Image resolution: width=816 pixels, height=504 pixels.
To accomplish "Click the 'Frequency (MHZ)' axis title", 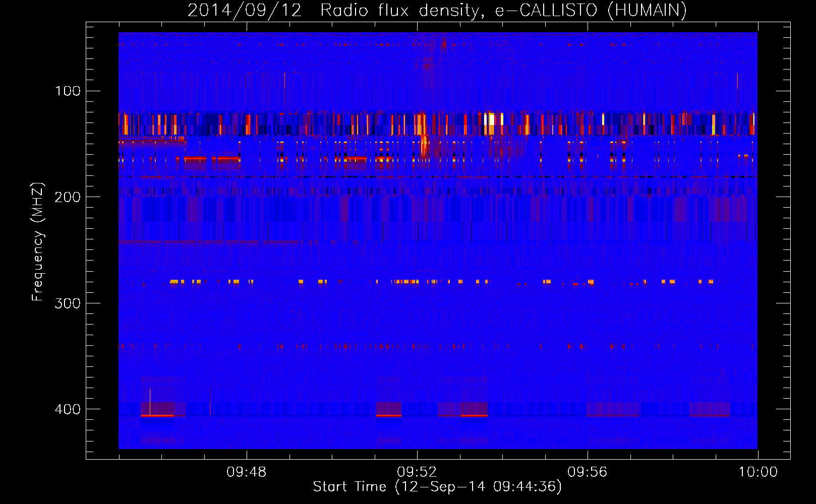I will click(38, 242).
